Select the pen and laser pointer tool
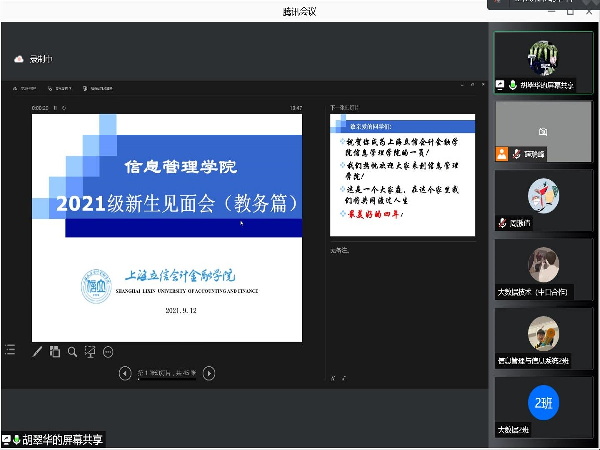This screenshot has width=600, height=450. point(38,351)
